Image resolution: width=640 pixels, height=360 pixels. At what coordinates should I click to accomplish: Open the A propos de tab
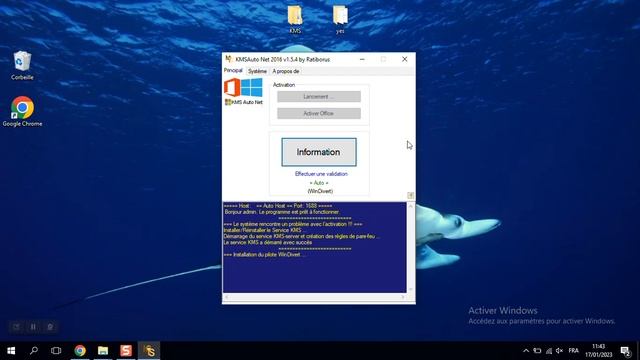(286, 71)
